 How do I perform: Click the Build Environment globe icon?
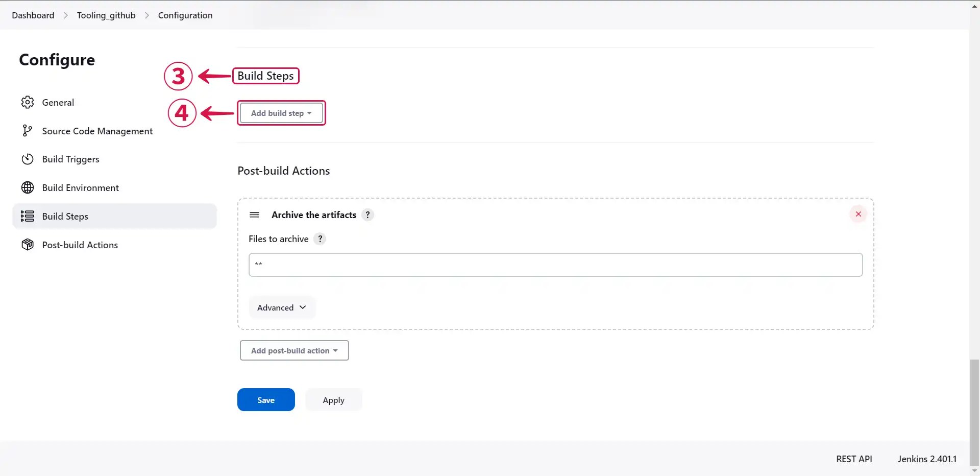(28, 187)
